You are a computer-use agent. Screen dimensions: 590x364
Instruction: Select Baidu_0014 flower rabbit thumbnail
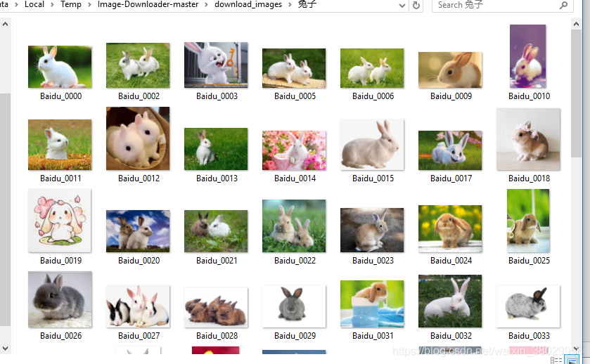[294, 150]
